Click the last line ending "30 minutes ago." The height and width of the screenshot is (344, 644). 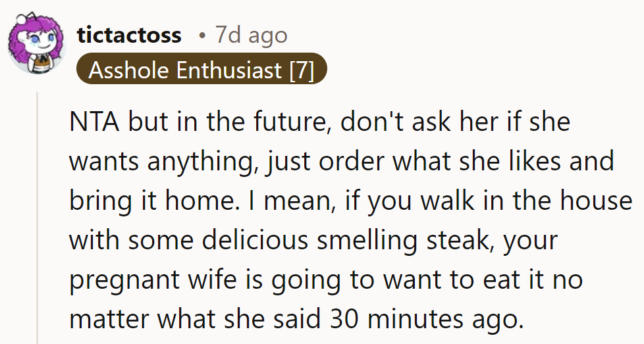[x=296, y=318]
